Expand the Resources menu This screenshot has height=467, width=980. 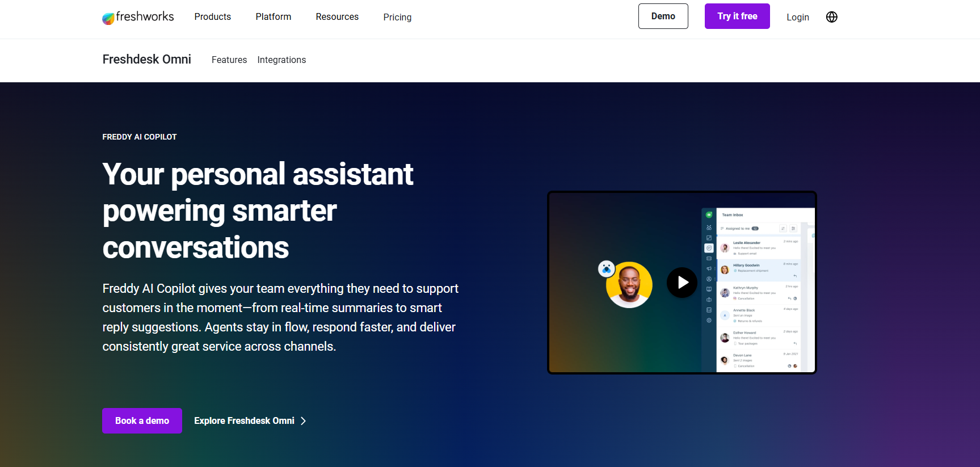pyautogui.click(x=337, y=17)
